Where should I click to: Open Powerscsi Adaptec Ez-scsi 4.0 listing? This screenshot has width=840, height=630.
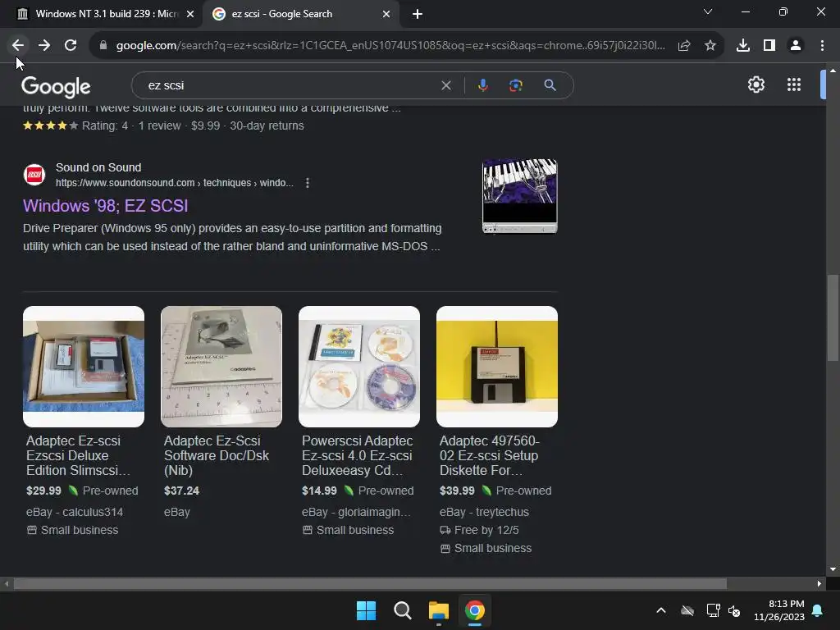358,455
